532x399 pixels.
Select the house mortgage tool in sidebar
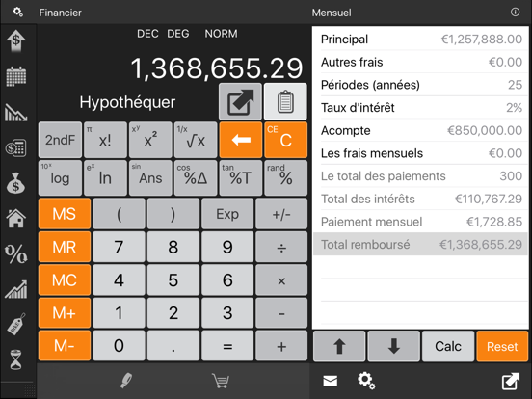[x=16, y=218]
